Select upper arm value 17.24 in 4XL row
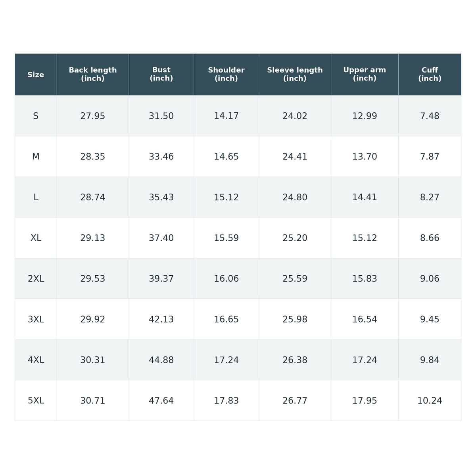Screen dimensions: 476x476 point(365,360)
